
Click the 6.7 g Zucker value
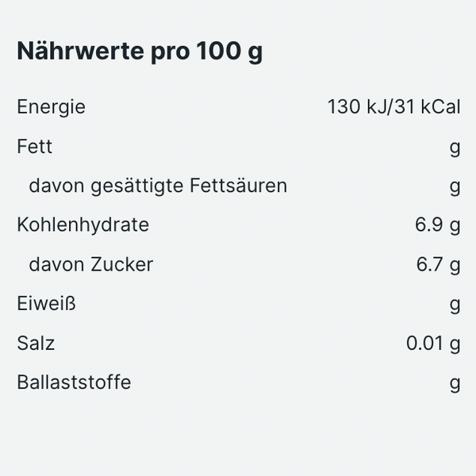439,265
